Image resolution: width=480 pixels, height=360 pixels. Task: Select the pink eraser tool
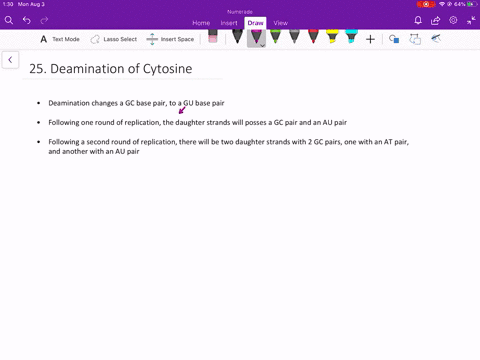213,36
